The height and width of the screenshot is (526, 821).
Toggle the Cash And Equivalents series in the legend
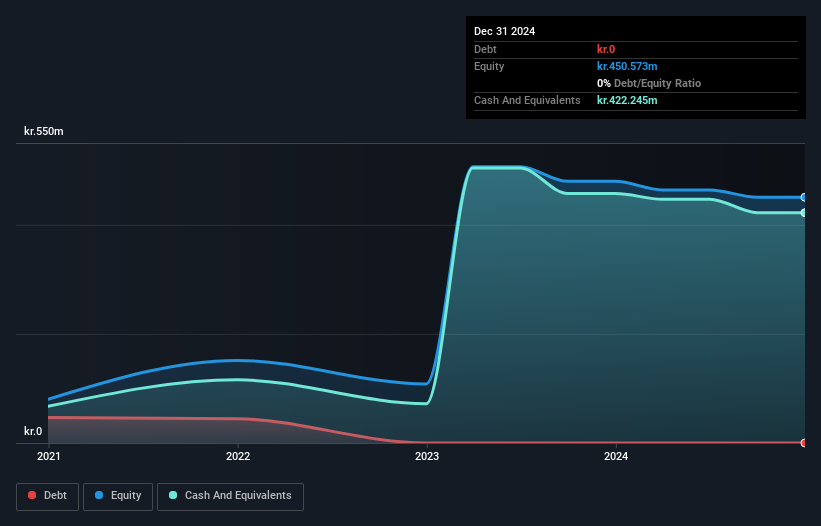point(230,496)
